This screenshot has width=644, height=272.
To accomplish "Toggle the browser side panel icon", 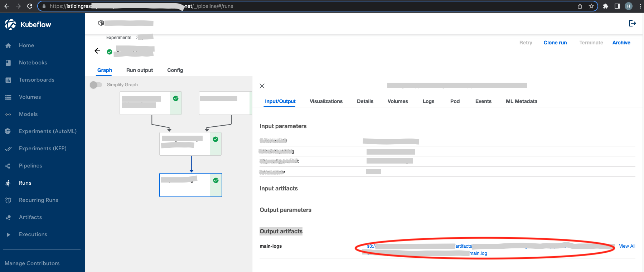I will pyautogui.click(x=617, y=6).
